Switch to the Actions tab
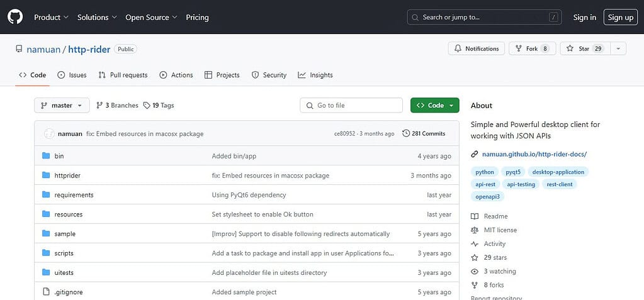The width and height of the screenshot is (644, 300). pyautogui.click(x=176, y=75)
